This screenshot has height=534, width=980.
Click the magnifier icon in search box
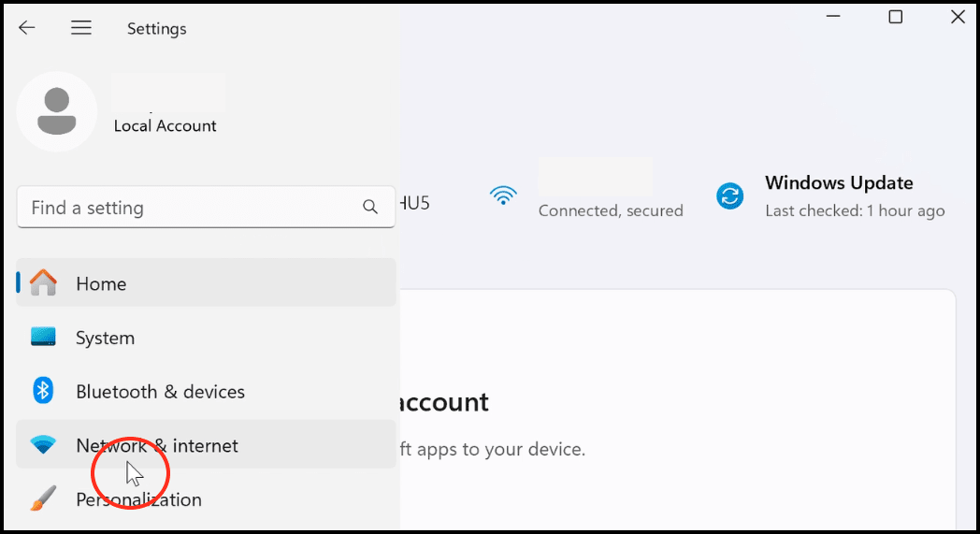point(369,208)
